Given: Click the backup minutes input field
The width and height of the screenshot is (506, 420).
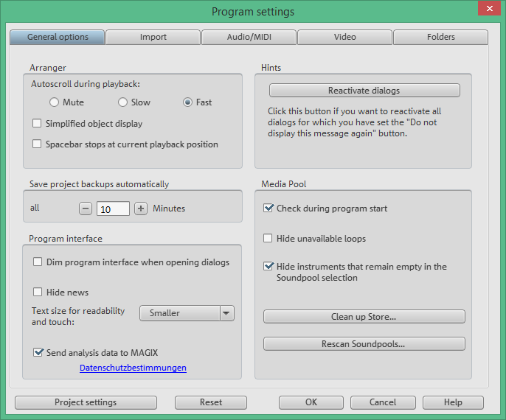Looking at the screenshot, I should [114, 209].
